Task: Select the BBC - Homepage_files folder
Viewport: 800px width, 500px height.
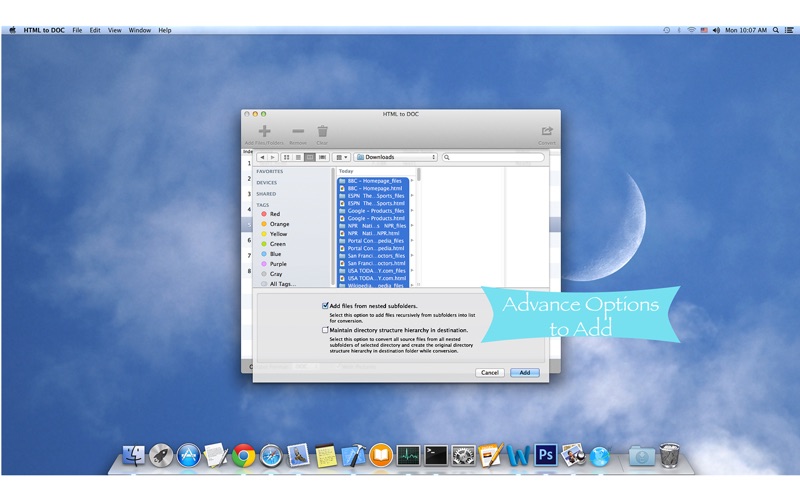Action: [373, 181]
